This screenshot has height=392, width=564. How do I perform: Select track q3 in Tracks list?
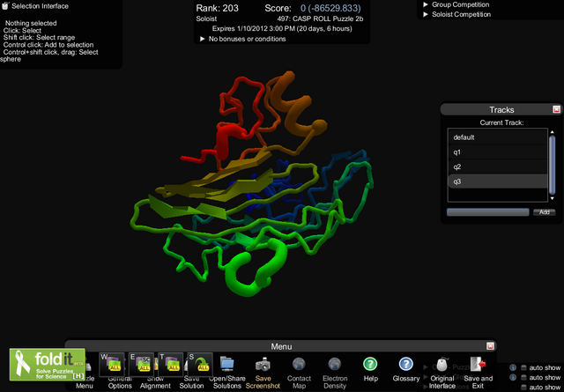[498, 181]
